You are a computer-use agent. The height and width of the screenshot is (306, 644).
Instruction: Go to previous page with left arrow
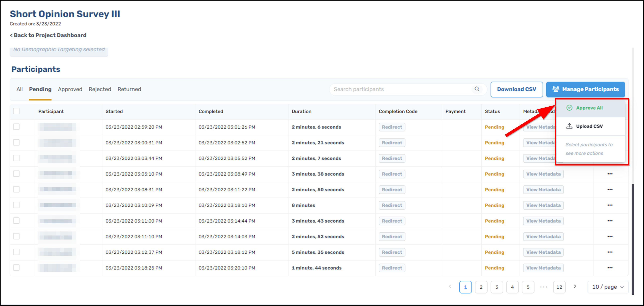click(450, 286)
